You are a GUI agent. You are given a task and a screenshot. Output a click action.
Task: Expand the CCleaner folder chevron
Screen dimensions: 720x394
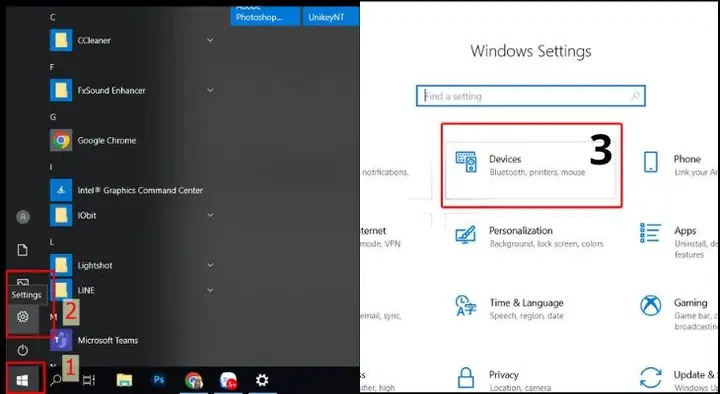(210, 40)
